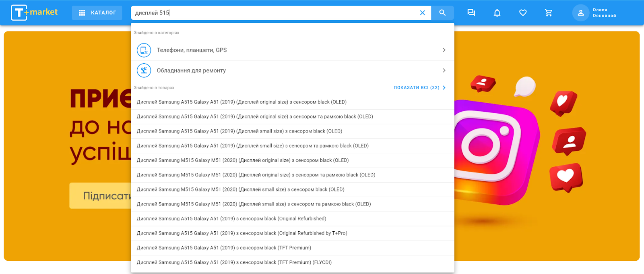Open the shopping cart icon
644x274 pixels.
coord(549,12)
